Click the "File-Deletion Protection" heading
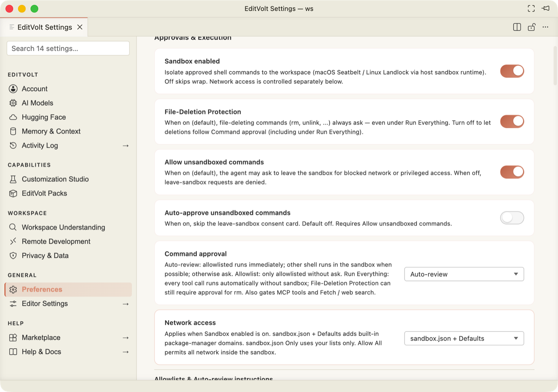This screenshot has width=558, height=392. tap(203, 112)
